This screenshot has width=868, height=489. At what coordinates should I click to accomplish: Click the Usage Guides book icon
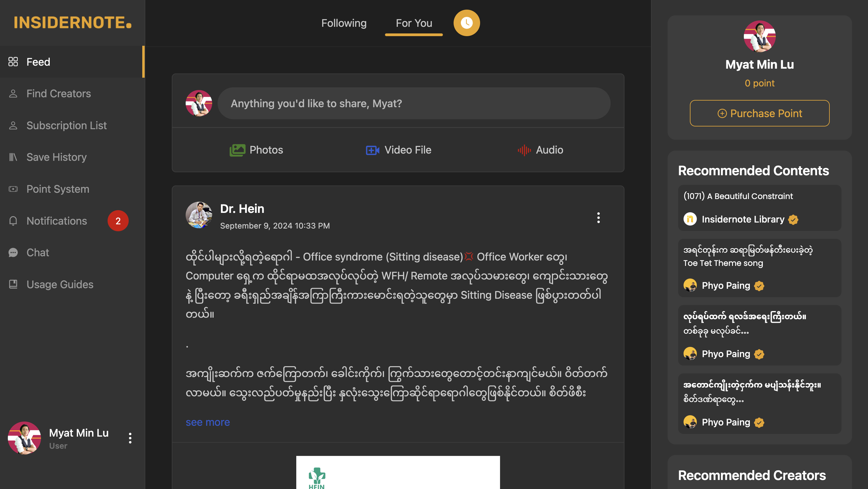(x=13, y=284)
